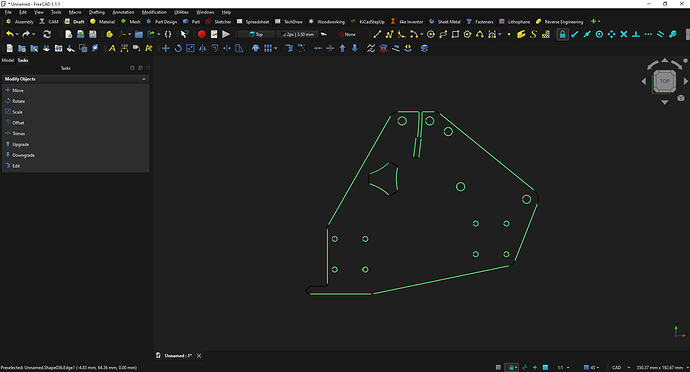The height and width of the screenshot is (372, 690).
Task: Open the File menu
Action: coord(8,12)
